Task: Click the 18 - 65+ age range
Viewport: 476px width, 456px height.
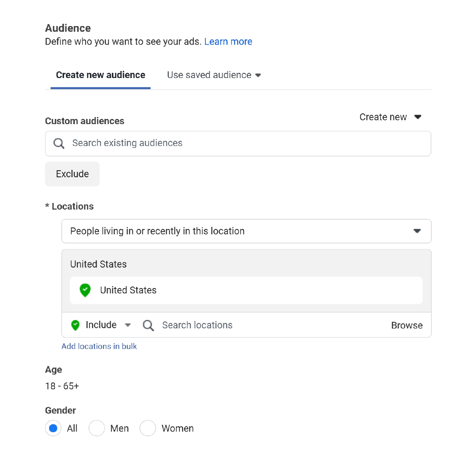Action: click(62, 386)
